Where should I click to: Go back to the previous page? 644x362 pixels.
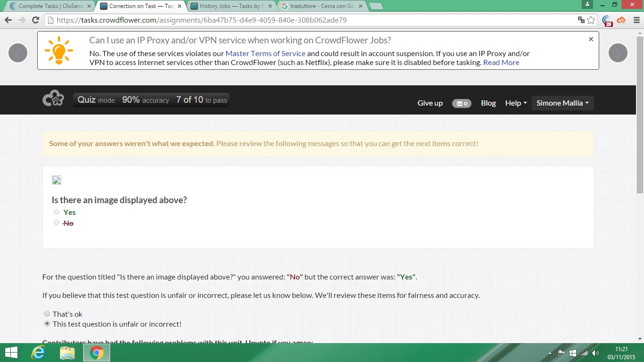(8, 20)
